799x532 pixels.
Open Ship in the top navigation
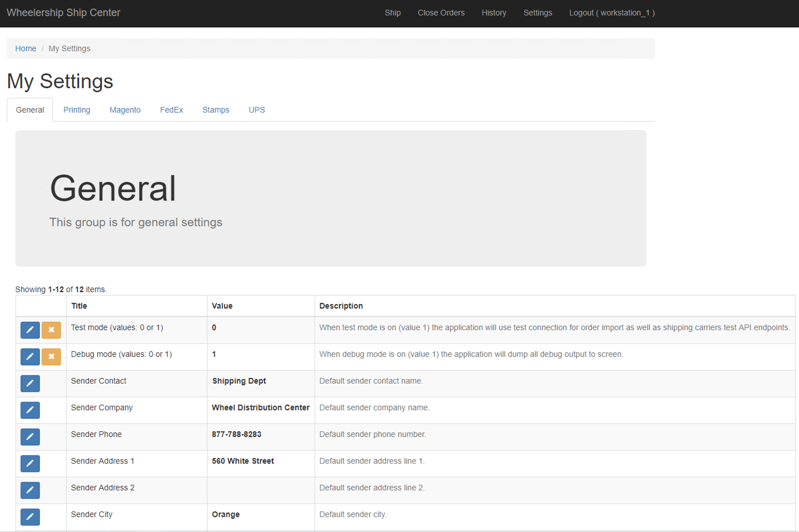(x=392, y=13)
